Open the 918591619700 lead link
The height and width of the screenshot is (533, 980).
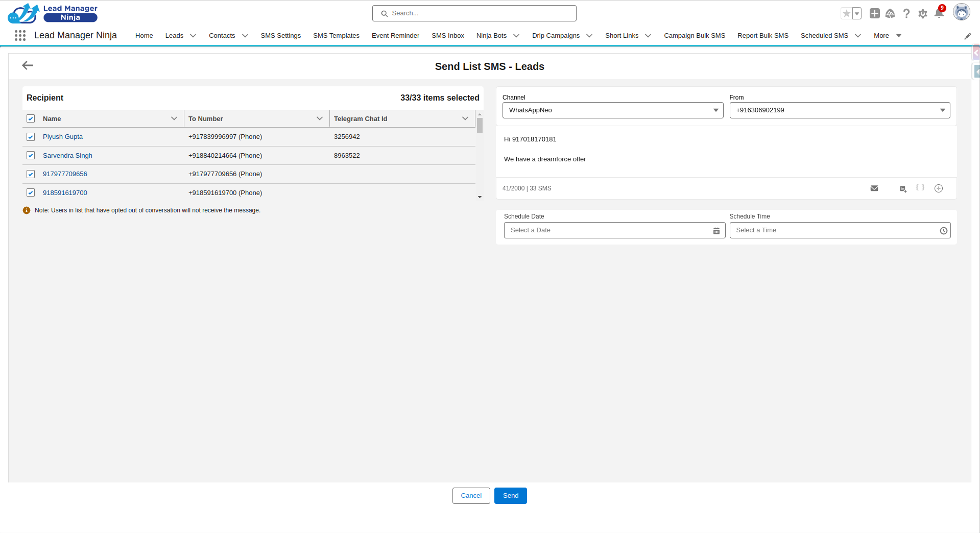(x=65, y=193)
